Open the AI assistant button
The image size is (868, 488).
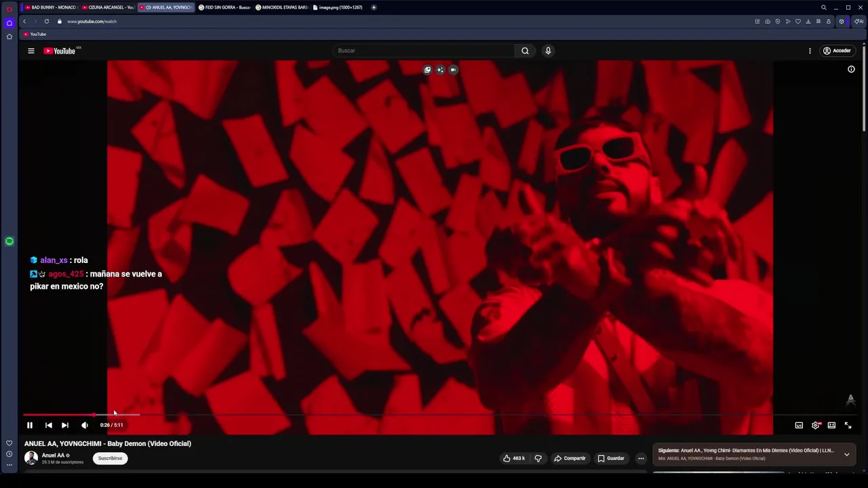[859, 21]
